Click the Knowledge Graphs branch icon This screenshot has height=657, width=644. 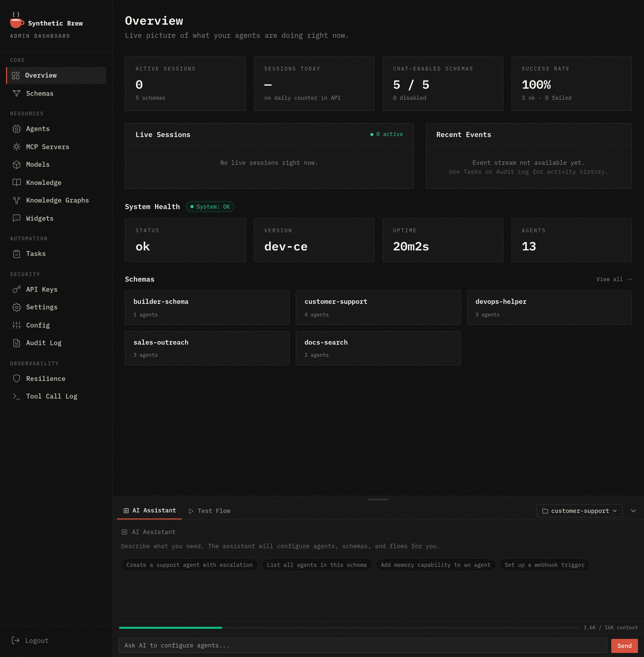[16, 201]
